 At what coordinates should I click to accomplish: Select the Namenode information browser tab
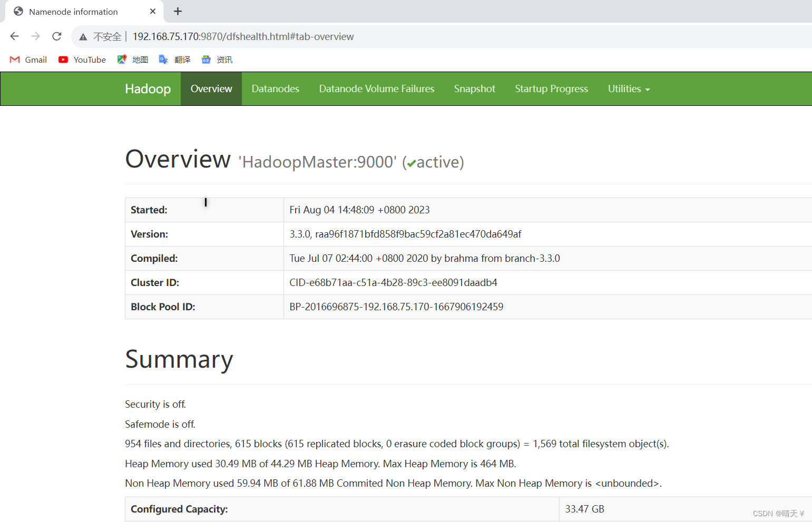pyautogui.click(x=84, y=12)
